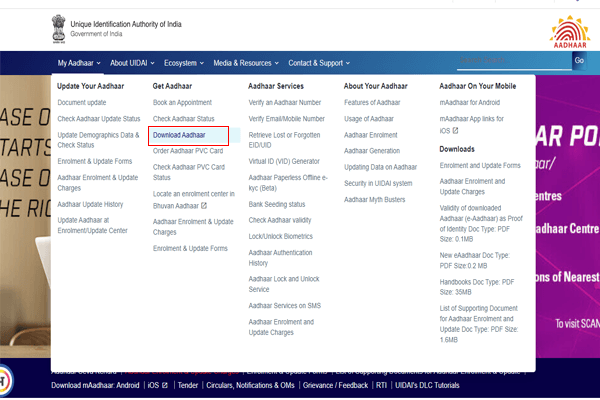Select Check Aadhaar Status
Image resolution: width=600 pixels, height=400 pixels.
click(184, 119)
